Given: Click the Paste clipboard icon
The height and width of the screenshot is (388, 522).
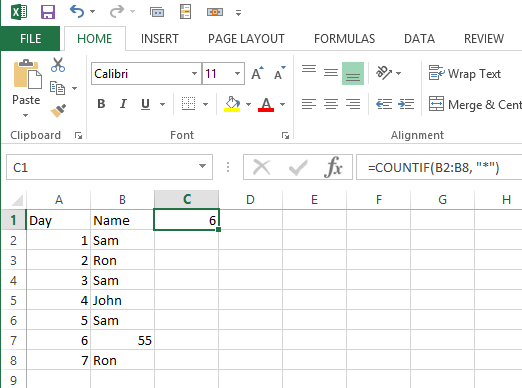Looking at the screenshot, I should tap(27, 74).
